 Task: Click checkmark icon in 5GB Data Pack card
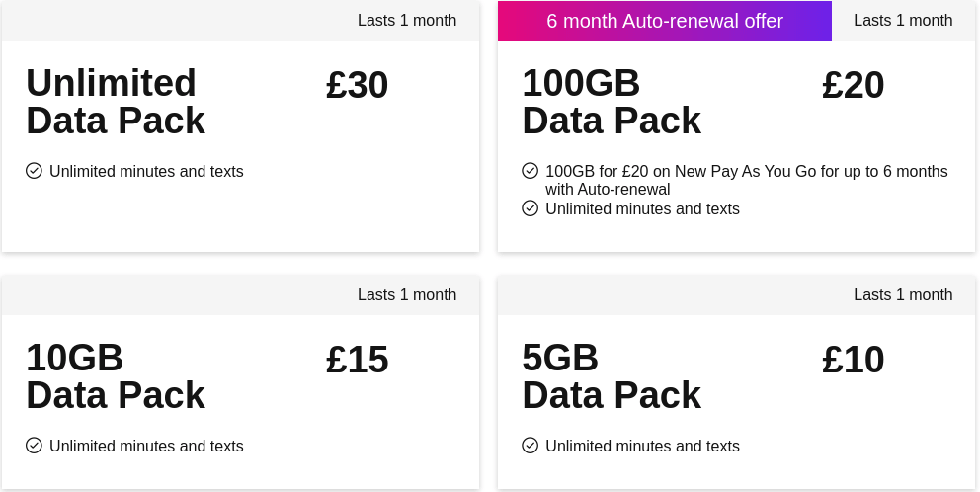[x=530, y=446]
